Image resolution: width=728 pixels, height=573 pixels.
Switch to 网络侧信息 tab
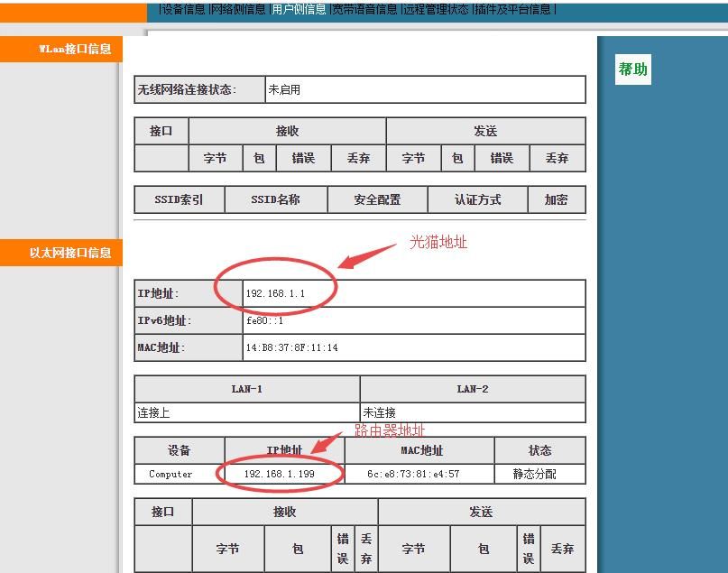(x=238, y=9)
